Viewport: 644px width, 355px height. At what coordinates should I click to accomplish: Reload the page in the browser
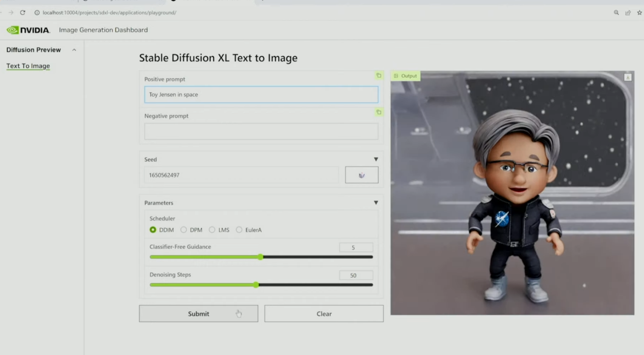point(22,12)
